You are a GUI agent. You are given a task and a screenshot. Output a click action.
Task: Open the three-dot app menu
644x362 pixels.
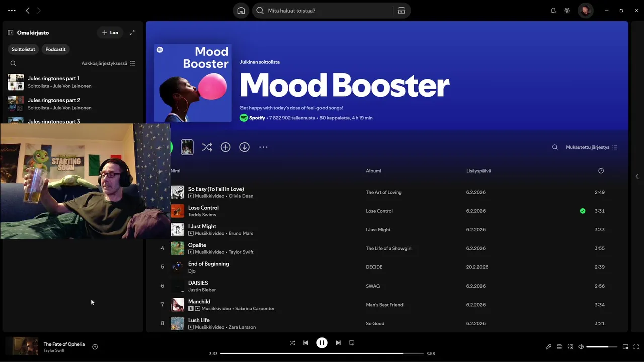click(12, 10)
